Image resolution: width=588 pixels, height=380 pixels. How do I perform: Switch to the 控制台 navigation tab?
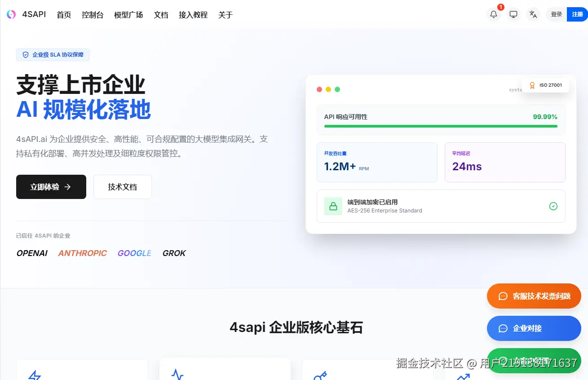click(x=93, y=14)
